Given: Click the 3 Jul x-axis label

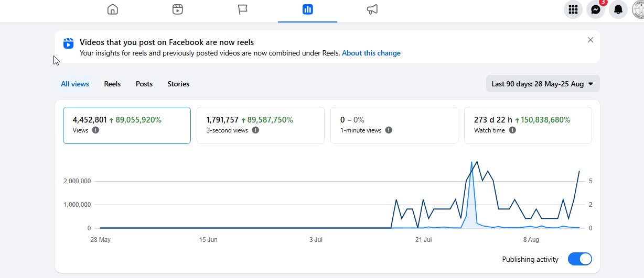Looking at the screenshot, I should [316, 240].
